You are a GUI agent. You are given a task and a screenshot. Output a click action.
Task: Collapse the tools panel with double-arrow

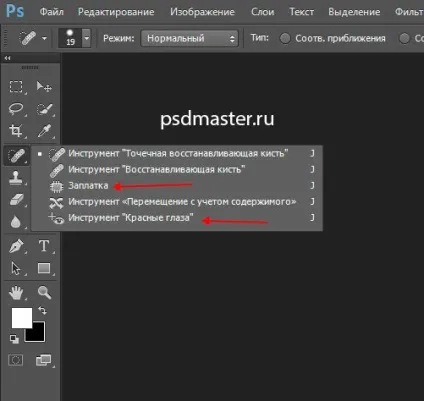7,58
